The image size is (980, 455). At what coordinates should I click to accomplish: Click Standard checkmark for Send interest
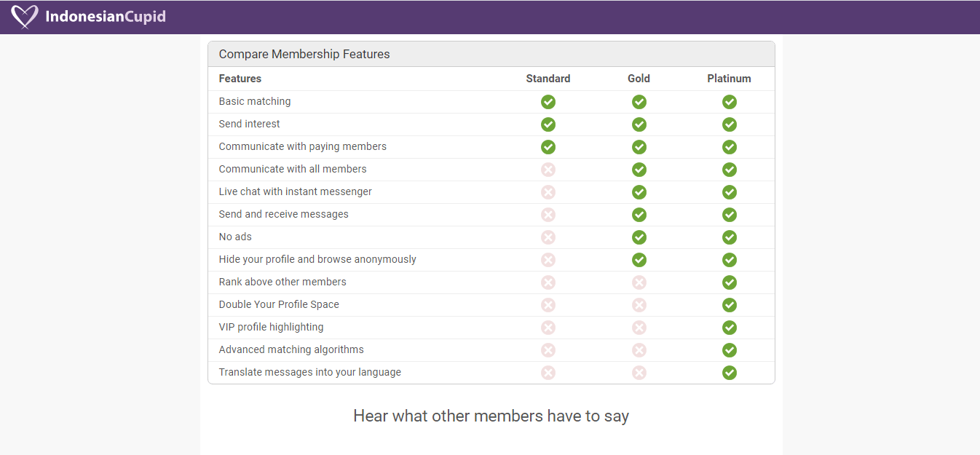548,124
